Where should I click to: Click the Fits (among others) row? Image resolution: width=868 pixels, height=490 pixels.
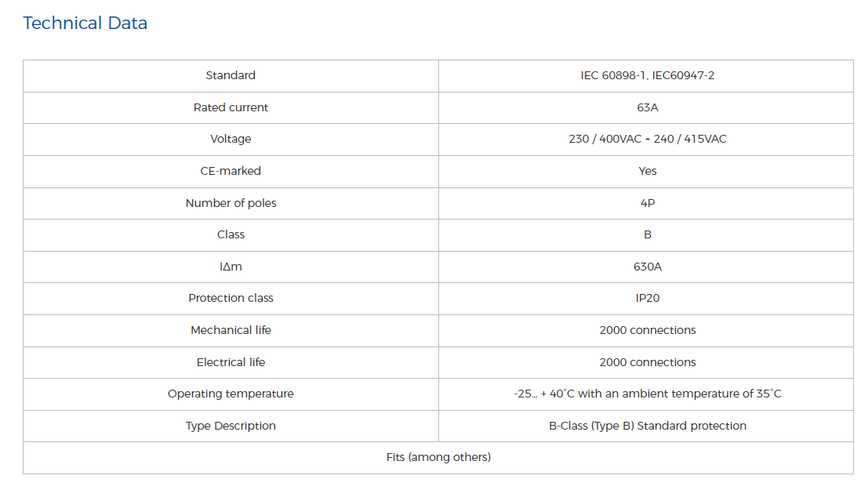[x=438, y=457]
